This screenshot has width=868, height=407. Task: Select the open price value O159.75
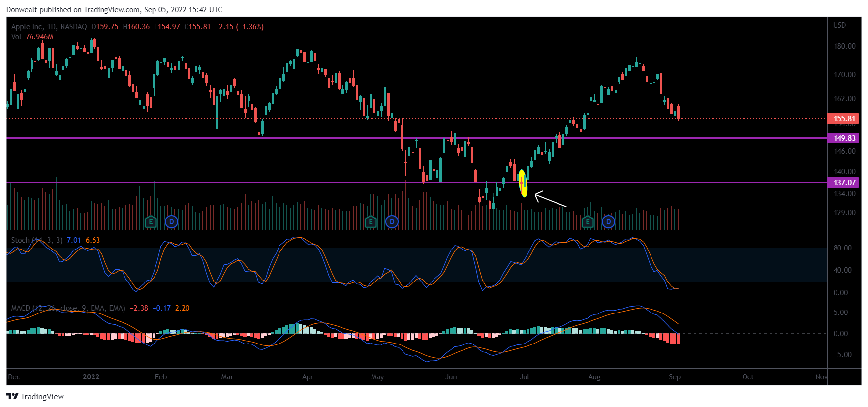[x=105, y=27]
